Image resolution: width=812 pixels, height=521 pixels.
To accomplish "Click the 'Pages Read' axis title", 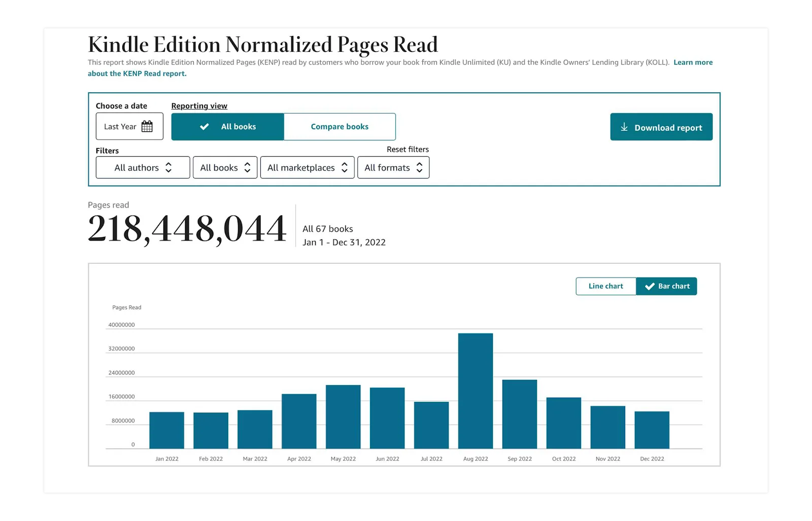I will click(x=127, y=307).
